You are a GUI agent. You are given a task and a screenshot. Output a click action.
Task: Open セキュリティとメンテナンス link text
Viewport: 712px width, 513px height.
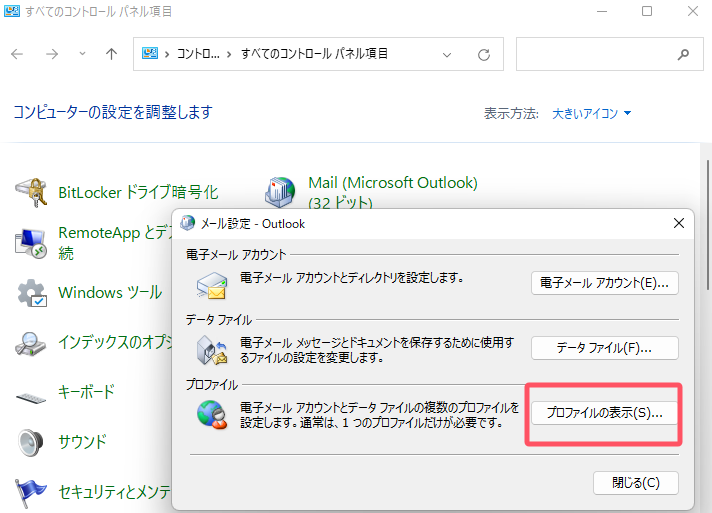115,492
